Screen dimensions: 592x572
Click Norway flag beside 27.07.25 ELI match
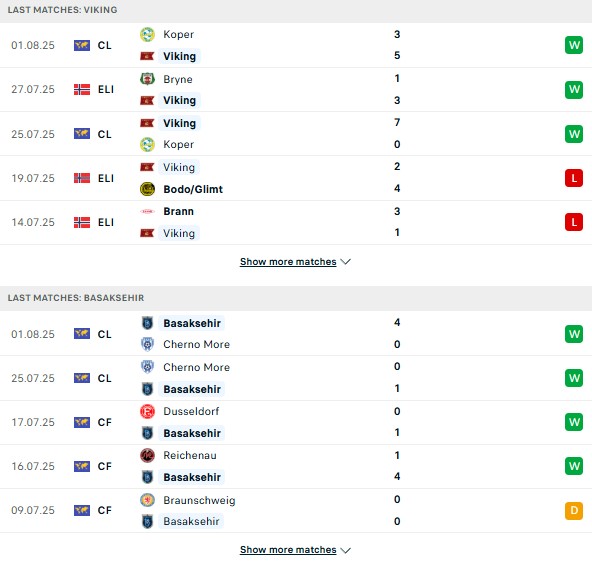82,89
